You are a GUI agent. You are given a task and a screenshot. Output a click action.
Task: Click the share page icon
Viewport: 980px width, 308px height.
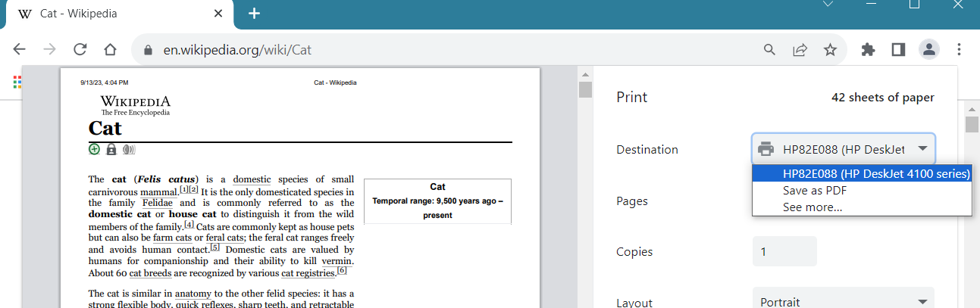tap(800, 50)
